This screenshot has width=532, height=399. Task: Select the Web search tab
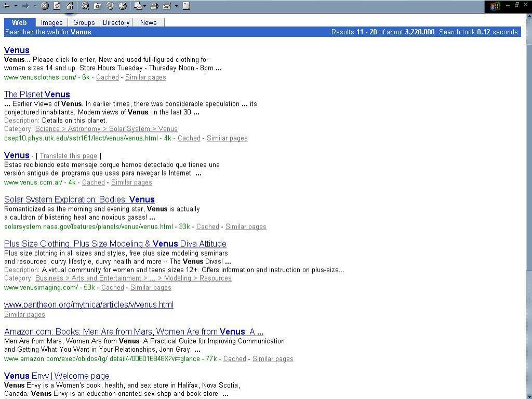19,22
